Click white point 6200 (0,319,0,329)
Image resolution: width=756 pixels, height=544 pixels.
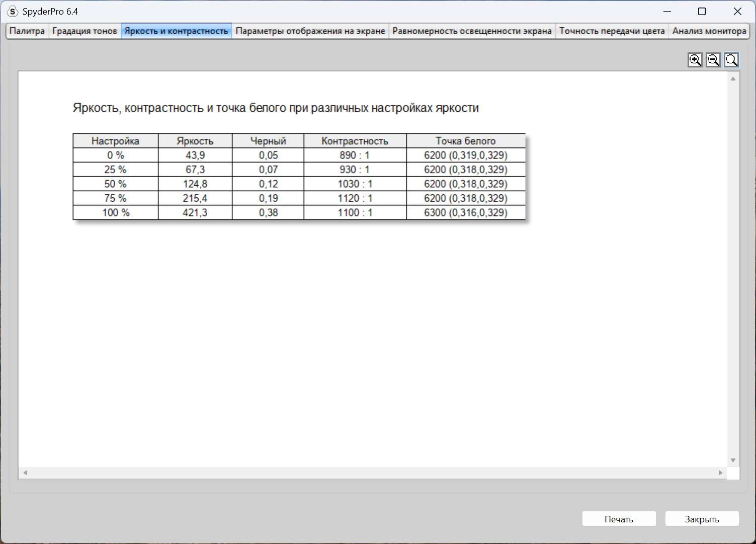click(x=466, y=155)
